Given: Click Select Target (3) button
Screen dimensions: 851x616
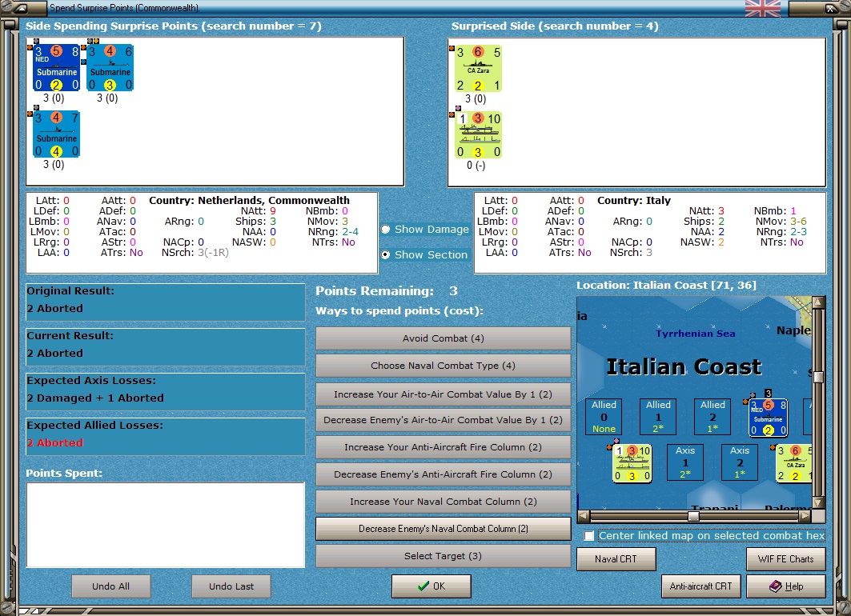Looking at the screenshot, I should (x=443, y=556).
